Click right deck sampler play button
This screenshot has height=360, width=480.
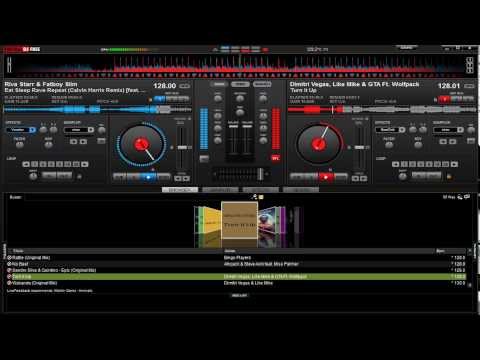point(453,142)
